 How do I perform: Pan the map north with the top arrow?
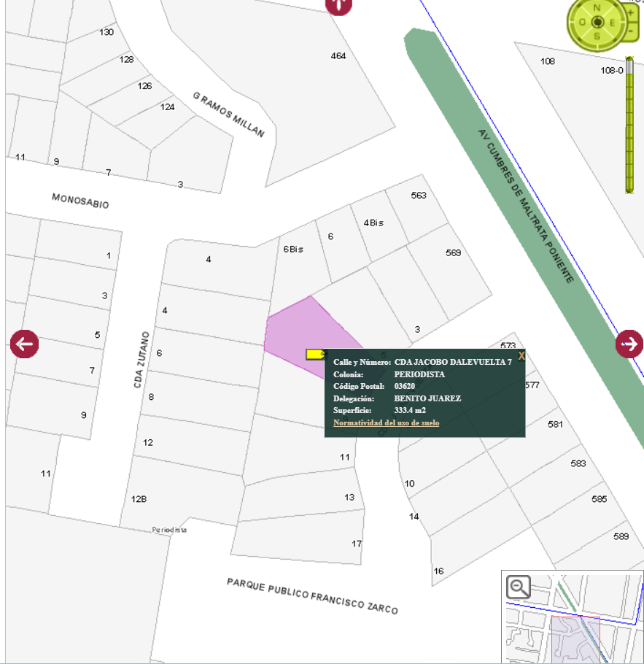[x=338, y=5]
